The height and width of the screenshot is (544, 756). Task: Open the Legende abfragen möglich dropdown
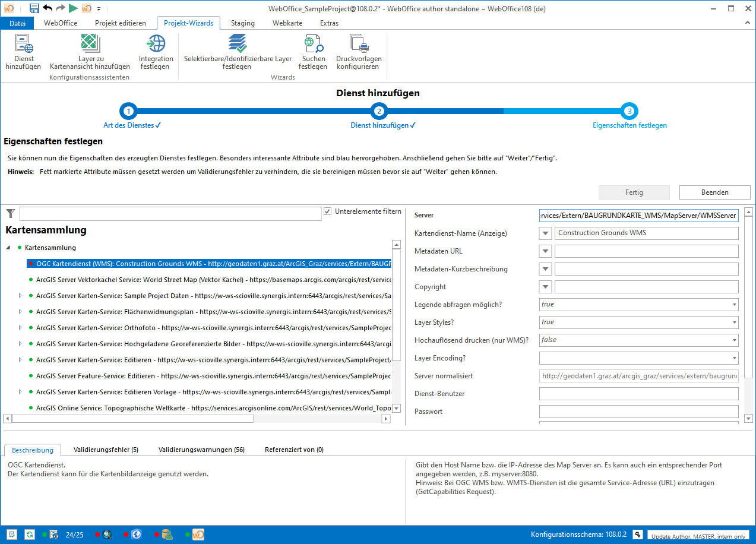pos(734,305)
